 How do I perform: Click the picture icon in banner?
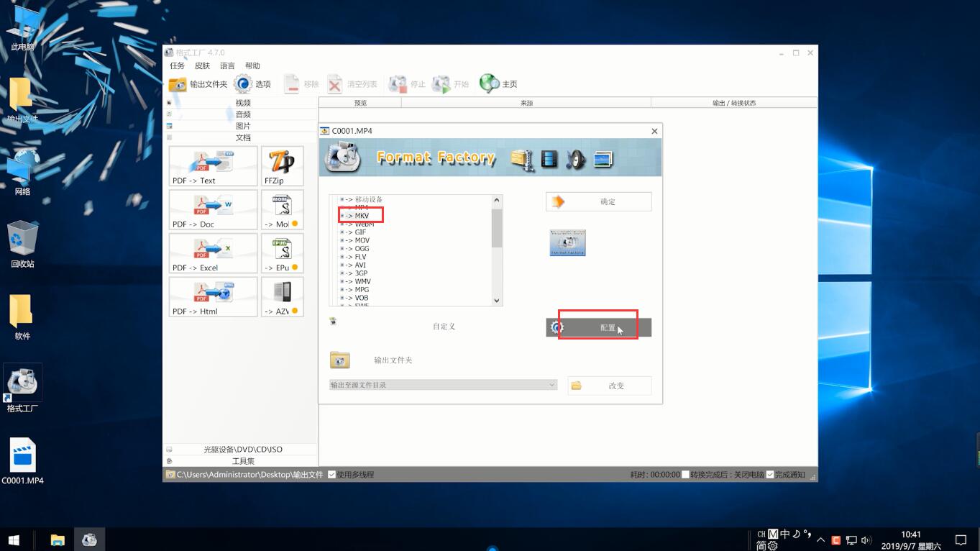point(603,159)
